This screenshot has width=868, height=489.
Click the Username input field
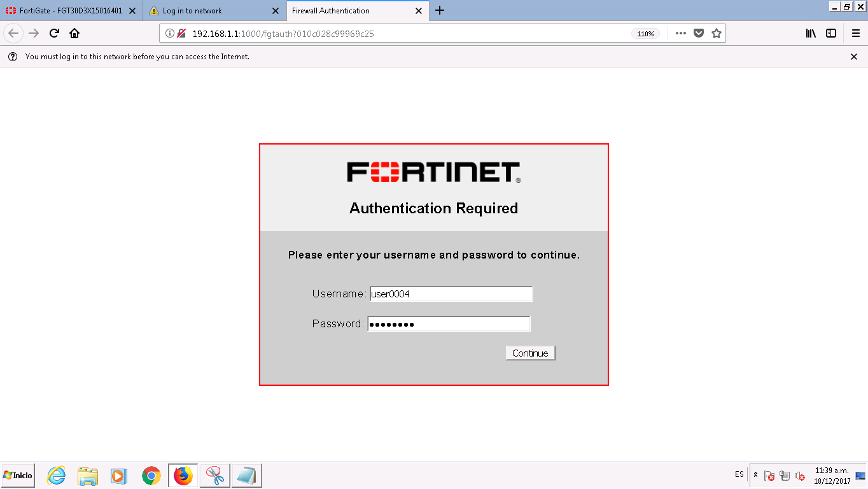pyautogui.click(x=451, y=294)
